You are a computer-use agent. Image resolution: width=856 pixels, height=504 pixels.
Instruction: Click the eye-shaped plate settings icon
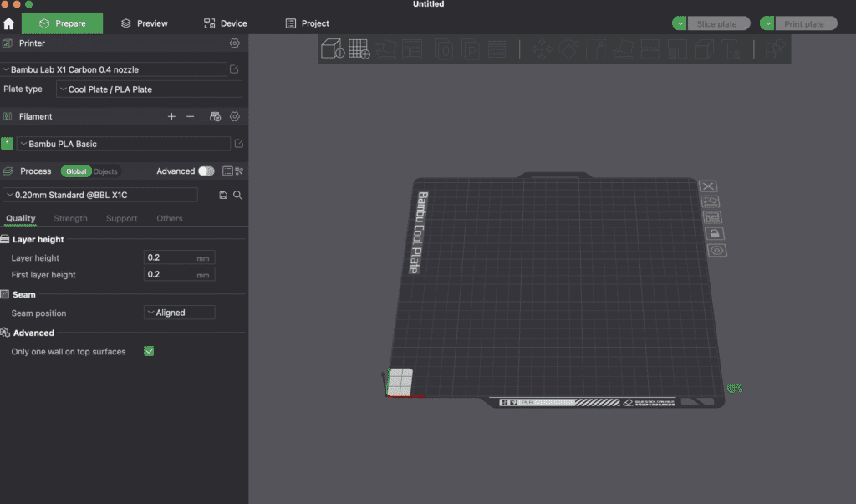[716, 250]
